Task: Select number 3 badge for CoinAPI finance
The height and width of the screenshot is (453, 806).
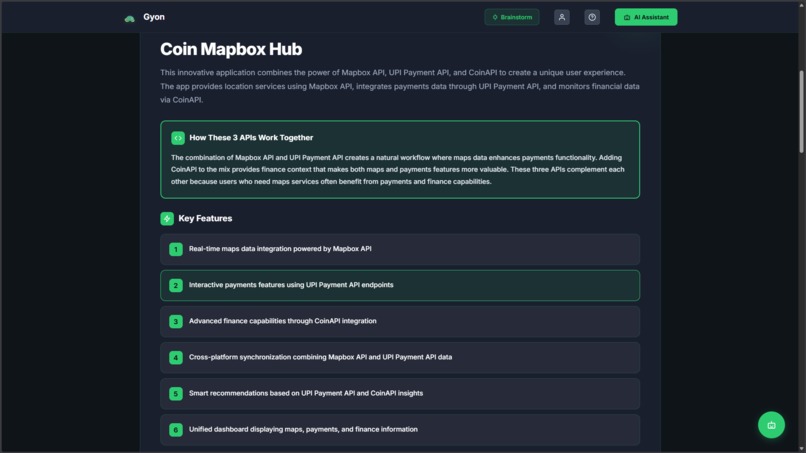Action: pyautogui.click(x=176, y=321)
